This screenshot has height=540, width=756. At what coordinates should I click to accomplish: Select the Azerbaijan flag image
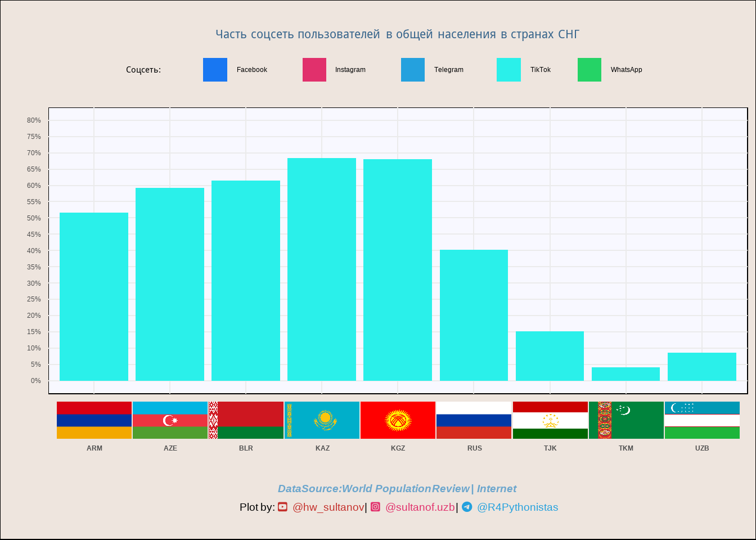tap(170, 420)
